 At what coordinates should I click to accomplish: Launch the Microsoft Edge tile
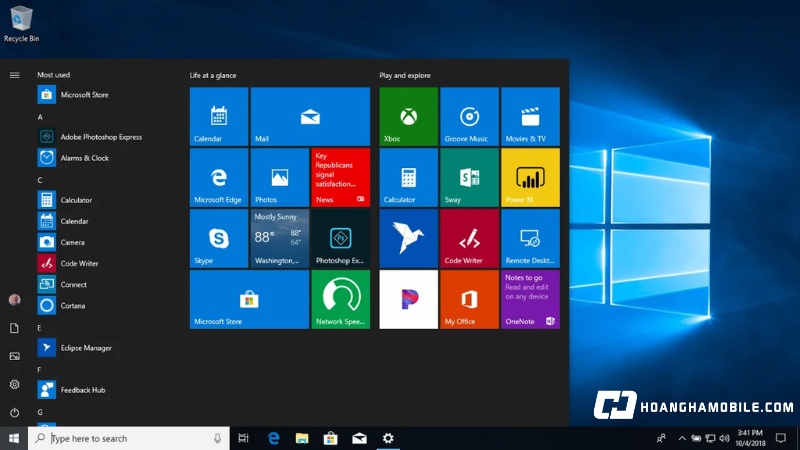219,178
